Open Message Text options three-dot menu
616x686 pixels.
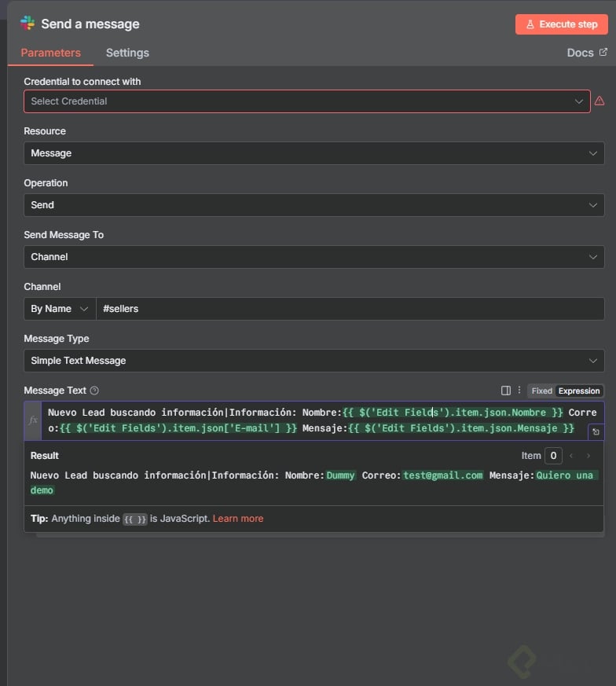[x=519, y=391]
